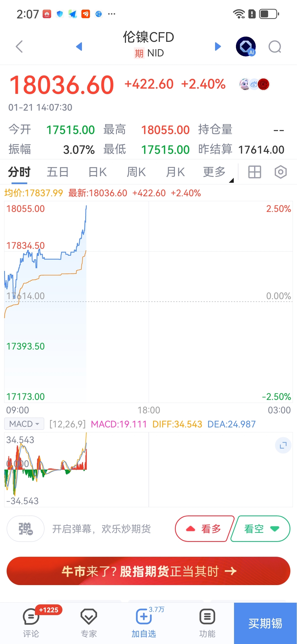Image resolution: width=297 pixels, height=644 pixels.
Task: Open the 牛市来了 stock index futures banner
Action: coord(148,571)
